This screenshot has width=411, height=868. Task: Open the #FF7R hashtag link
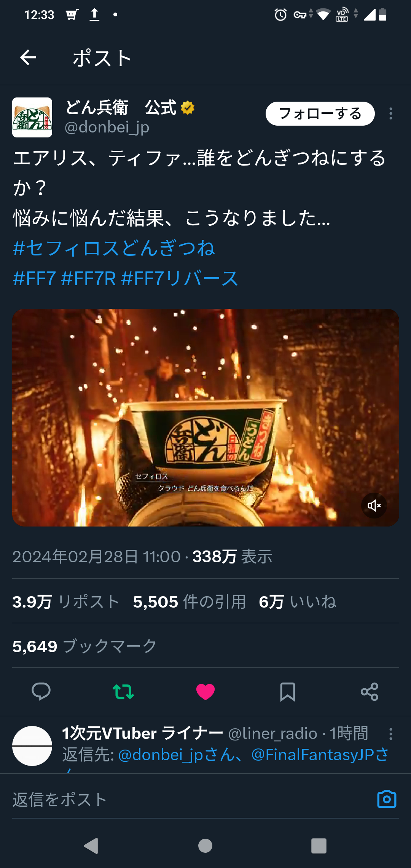tap(88, 278)
